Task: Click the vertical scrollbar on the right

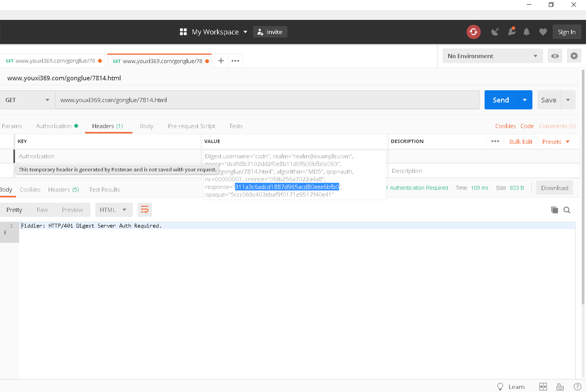Action: click(x=583, y=187)
